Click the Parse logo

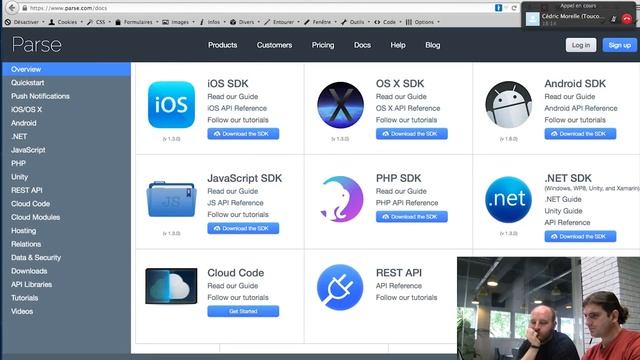point(36,44)
